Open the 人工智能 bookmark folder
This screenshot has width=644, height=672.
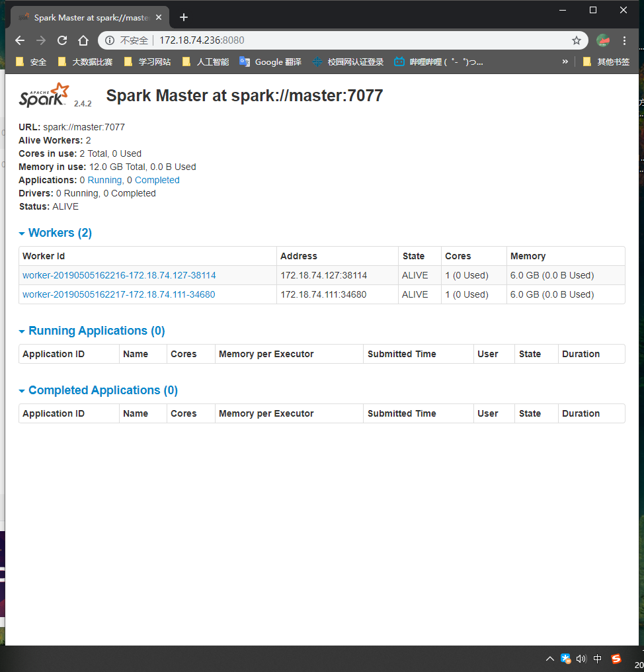click(206, 62)
